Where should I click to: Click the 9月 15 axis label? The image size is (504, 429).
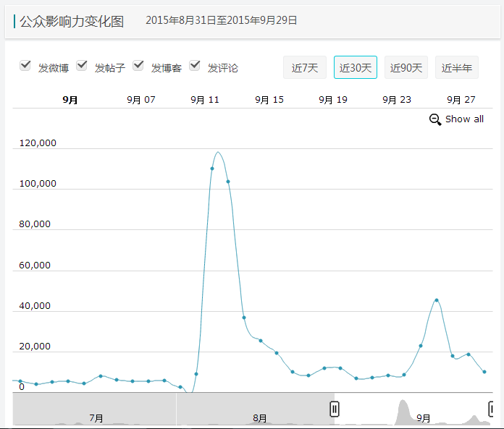coord(269,100)
